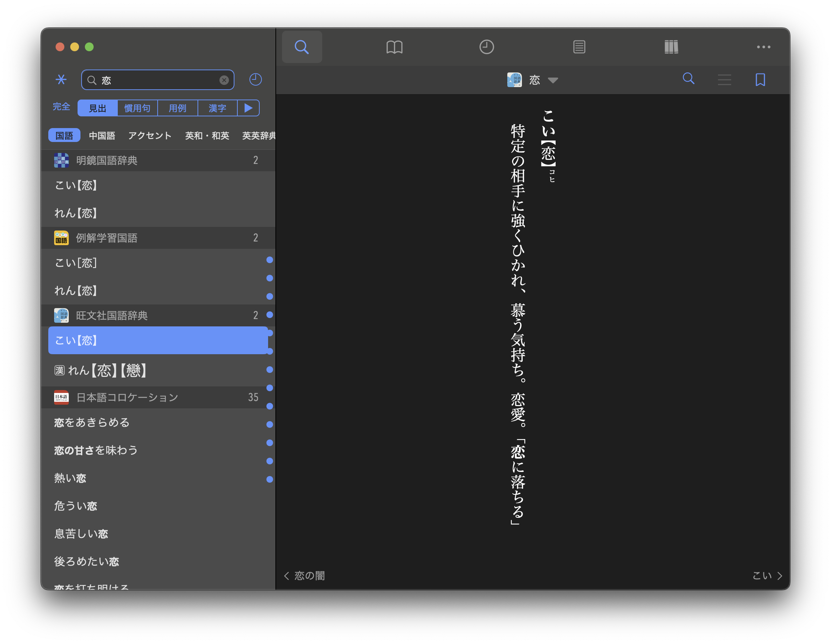The width and height of the screenshot is (831, 644).
Task: Open the history clock toolbar icon
Action: coord(486,47)
